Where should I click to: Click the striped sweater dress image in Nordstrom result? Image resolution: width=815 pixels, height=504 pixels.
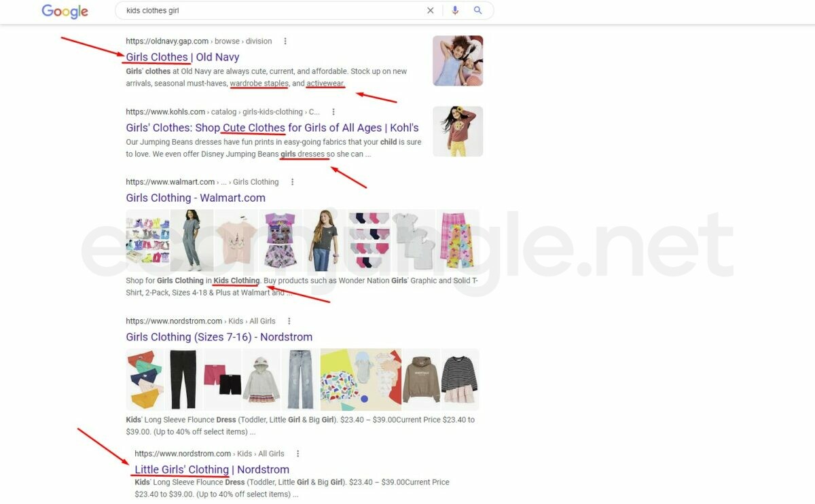pos(460,380)
